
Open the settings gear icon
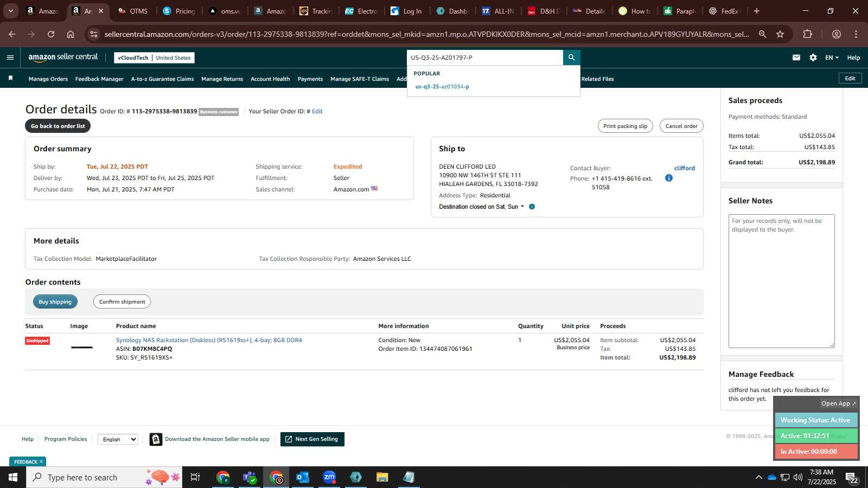coord(813,57)
